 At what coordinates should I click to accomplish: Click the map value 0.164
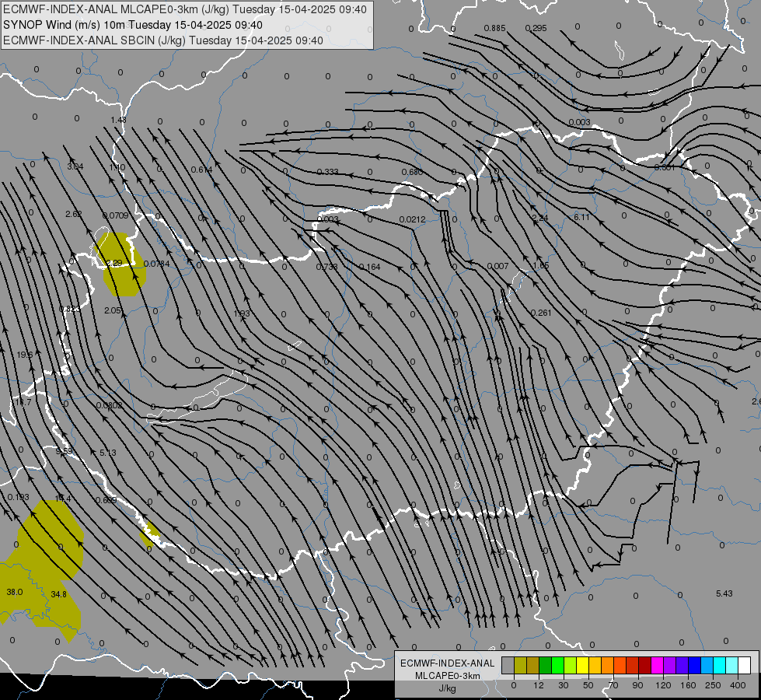click(369, 267)
